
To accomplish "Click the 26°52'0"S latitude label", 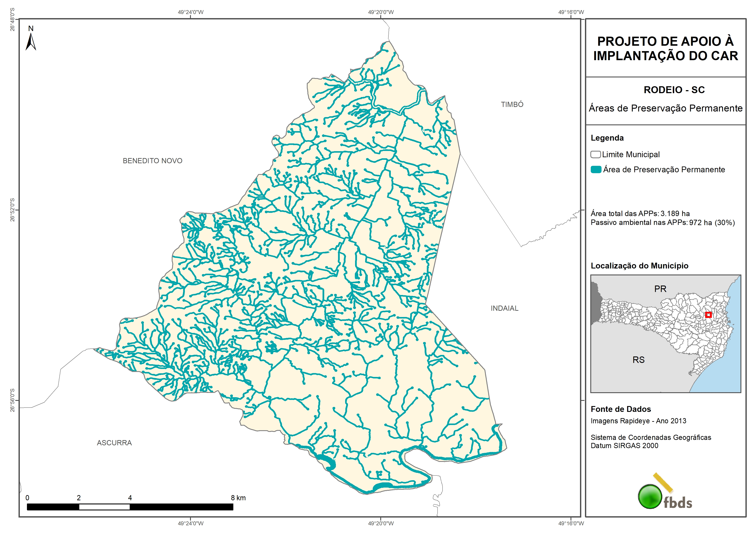I will click(x=12, y=210).
